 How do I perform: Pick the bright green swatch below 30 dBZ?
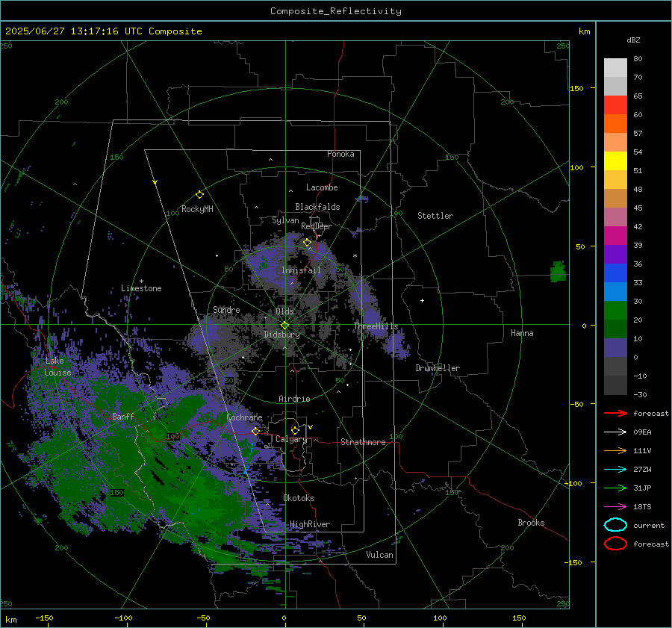(x=615, y=311)
